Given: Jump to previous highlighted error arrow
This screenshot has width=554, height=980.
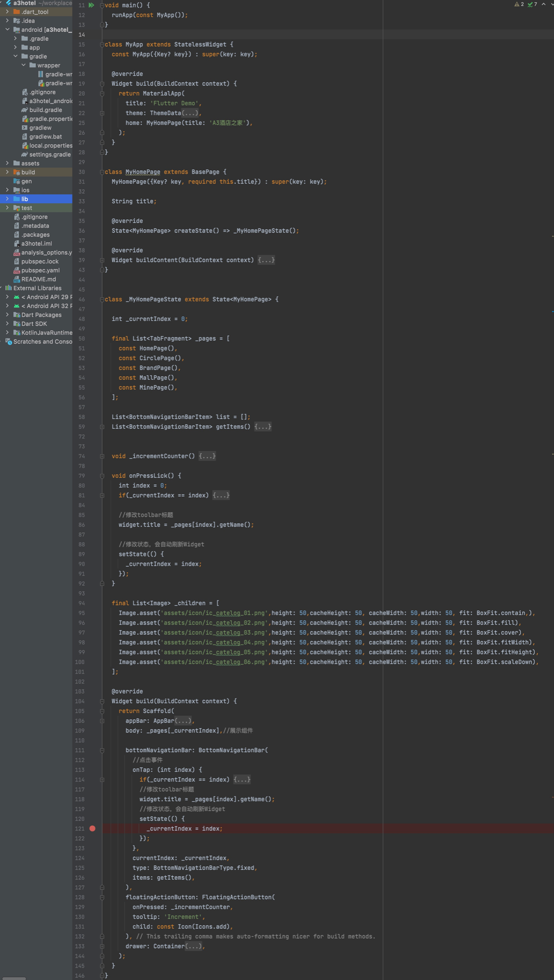Looking at the screenshot, I should [x=543, y=5].
